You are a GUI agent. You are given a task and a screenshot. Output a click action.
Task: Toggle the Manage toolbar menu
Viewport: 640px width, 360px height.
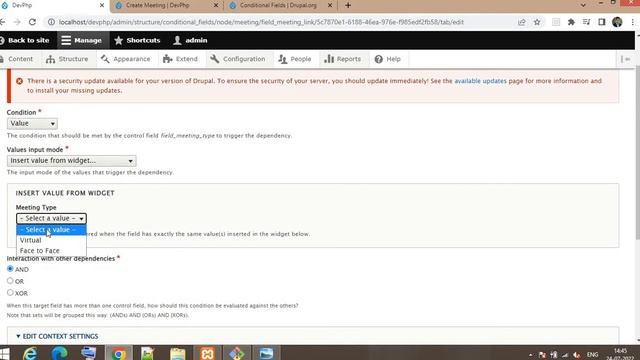point(82,40)
